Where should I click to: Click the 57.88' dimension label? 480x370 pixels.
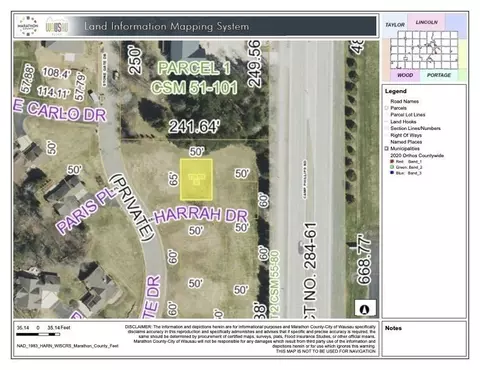pos(27,79)
